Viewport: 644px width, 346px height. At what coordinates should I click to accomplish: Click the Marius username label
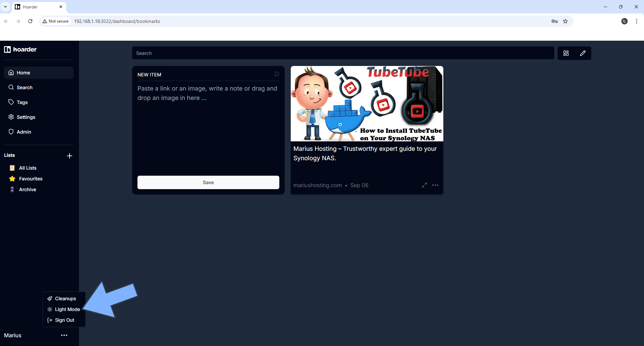(13, 335)
